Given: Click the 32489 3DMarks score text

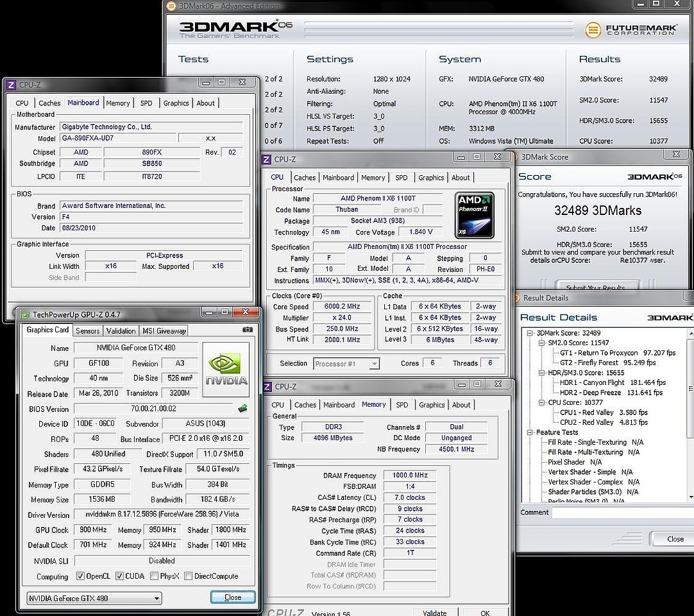Looking at the screenshot, I should [x=598, y=210].
